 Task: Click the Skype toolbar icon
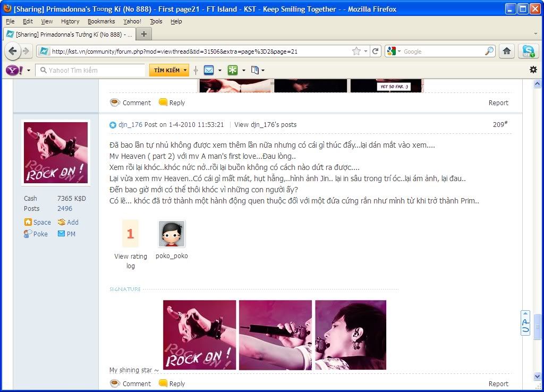pos(529,52)
